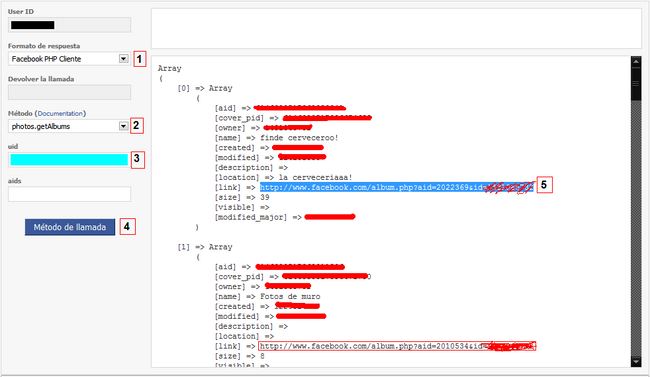This screenshot has width=650, height=377.
Task: Click the aids input field
Action: [69, 194]
